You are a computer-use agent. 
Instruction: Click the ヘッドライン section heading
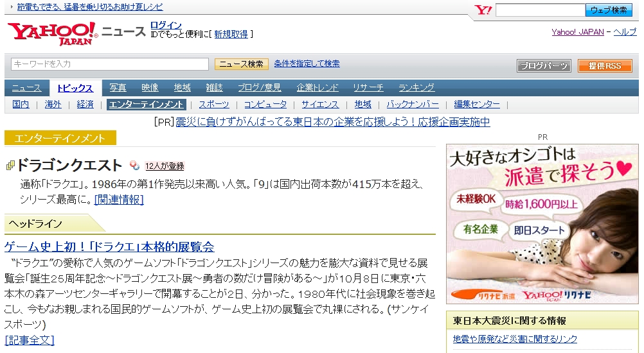[35, 224]
